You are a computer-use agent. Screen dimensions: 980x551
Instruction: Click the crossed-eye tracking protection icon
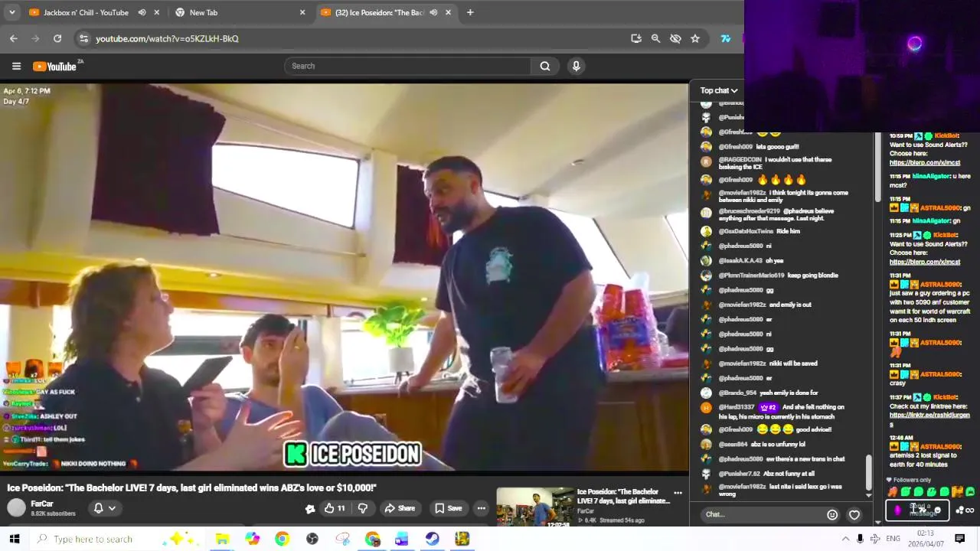(675, 38)
